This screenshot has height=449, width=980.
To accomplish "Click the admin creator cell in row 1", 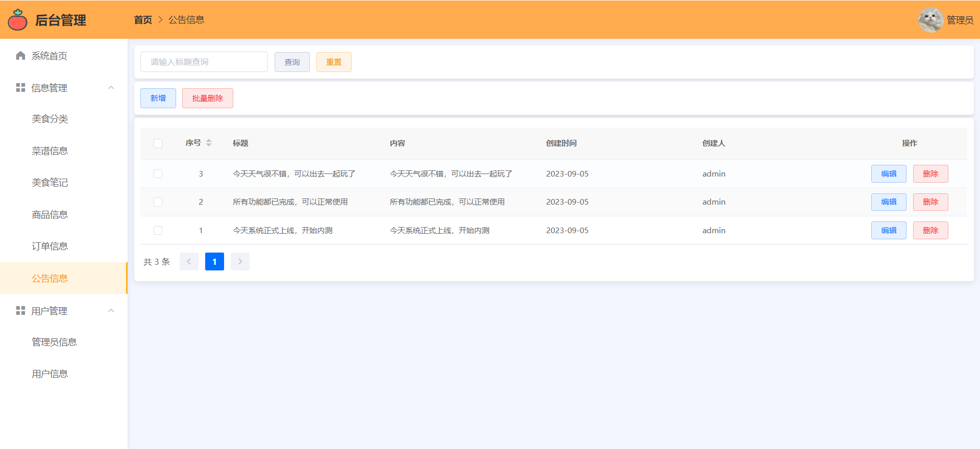I will click(x=714, y=231).
